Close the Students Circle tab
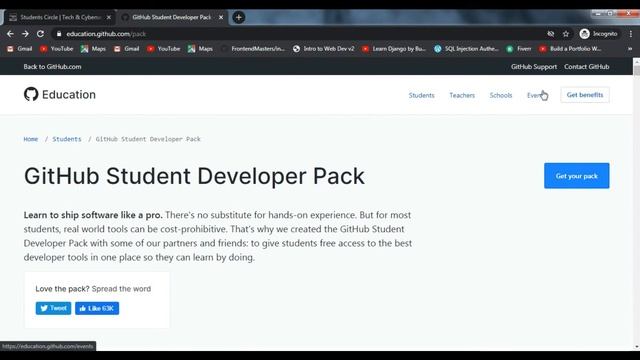The height and width of the screenshot is (360, 640). [x=109, y=17]
